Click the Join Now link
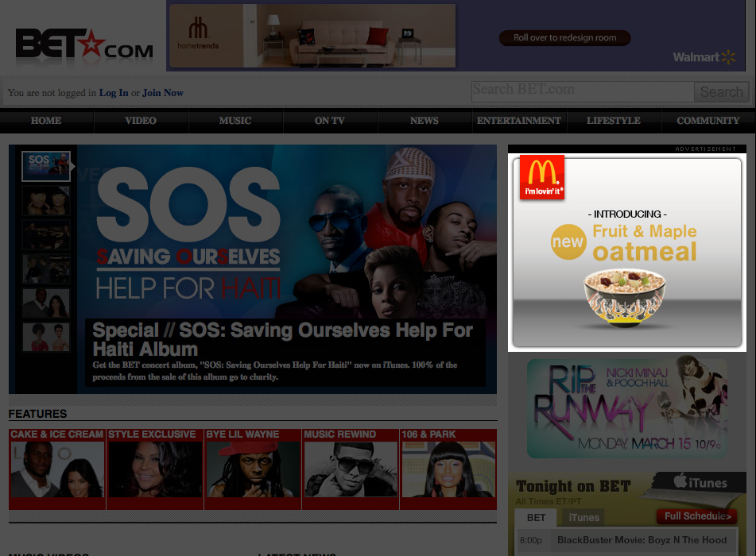The width and height of the screenshot is (756, 556). click(x=163, y=93)
